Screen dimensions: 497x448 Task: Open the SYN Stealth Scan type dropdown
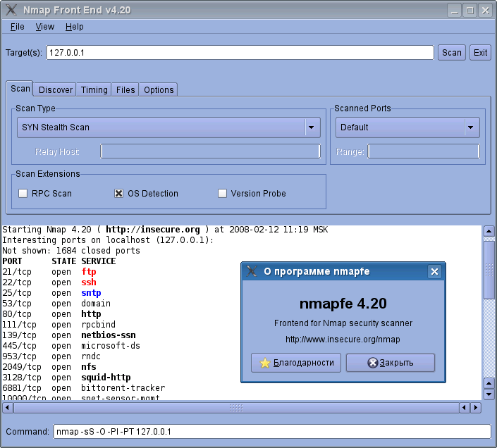(168, 127)
